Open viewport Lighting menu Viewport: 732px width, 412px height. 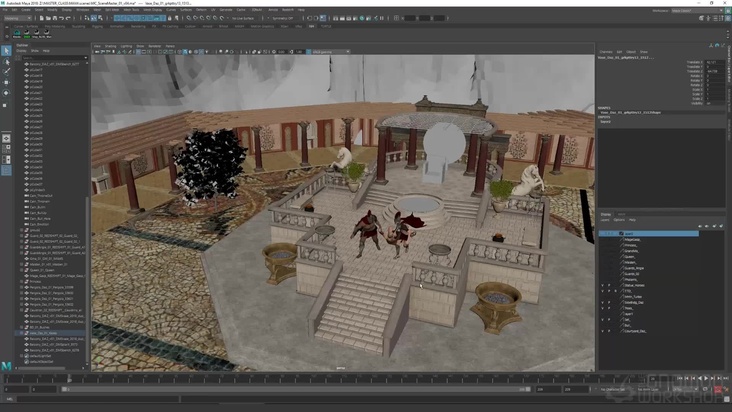[x=127, y=46]
